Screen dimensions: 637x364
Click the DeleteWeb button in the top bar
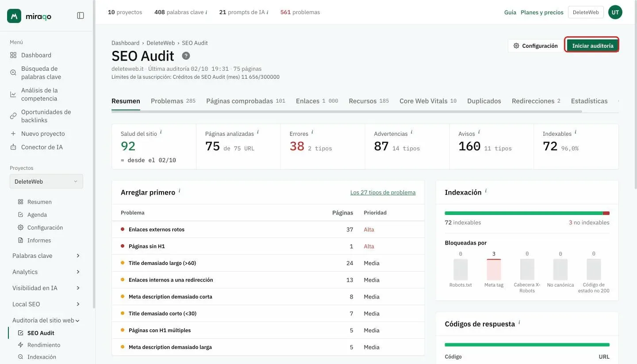(x=585, y=12)
